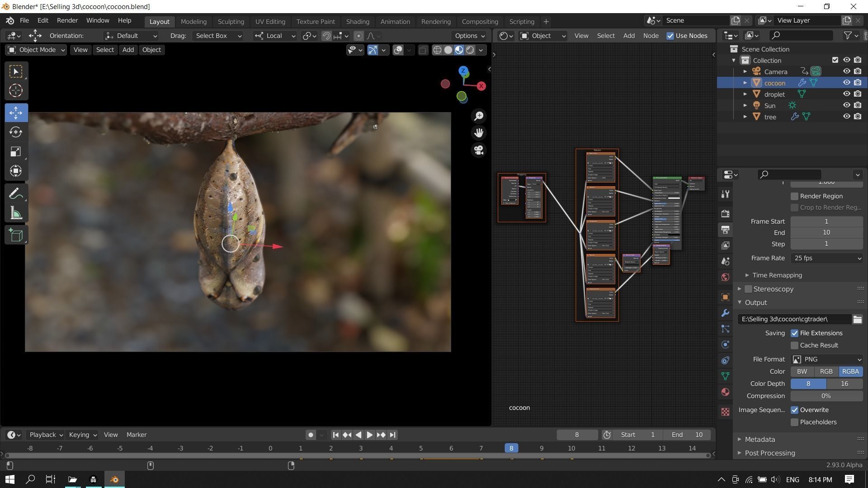Image resolution: width=868 pixels, height=488 pixels.
Task: Hide the droplet object in viewport
Action: tap(846, 94)
